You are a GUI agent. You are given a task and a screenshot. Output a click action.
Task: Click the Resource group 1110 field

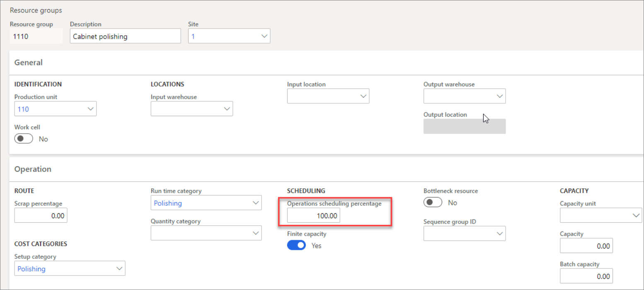[36, 36]
